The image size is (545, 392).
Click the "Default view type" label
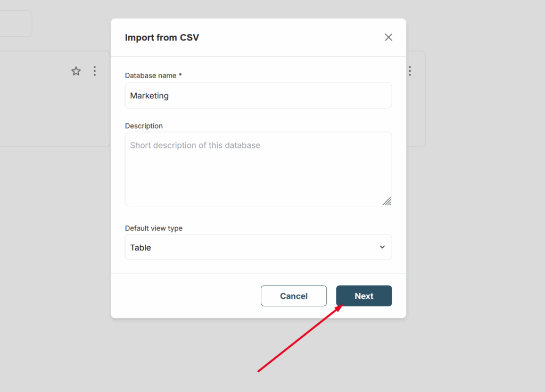pos(154,228)
